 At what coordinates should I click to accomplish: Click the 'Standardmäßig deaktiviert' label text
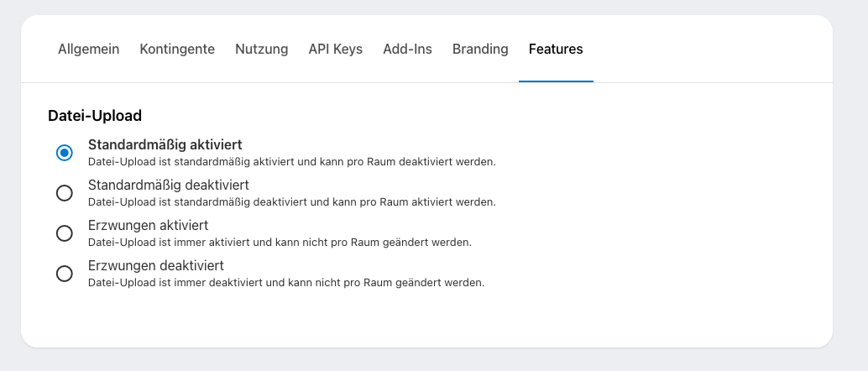(x=168, y=185)
